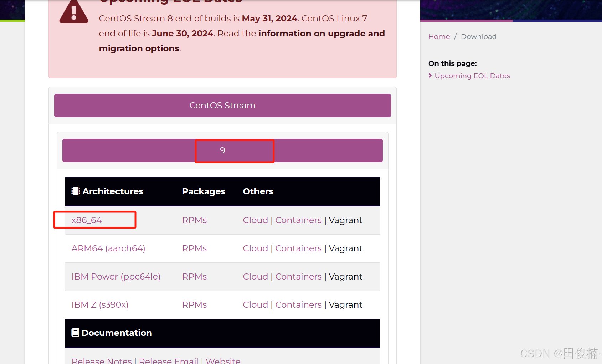Viewport: 602px width, 364px height.
Task: Click the Packages column header
Action: [x=204, y=191]
